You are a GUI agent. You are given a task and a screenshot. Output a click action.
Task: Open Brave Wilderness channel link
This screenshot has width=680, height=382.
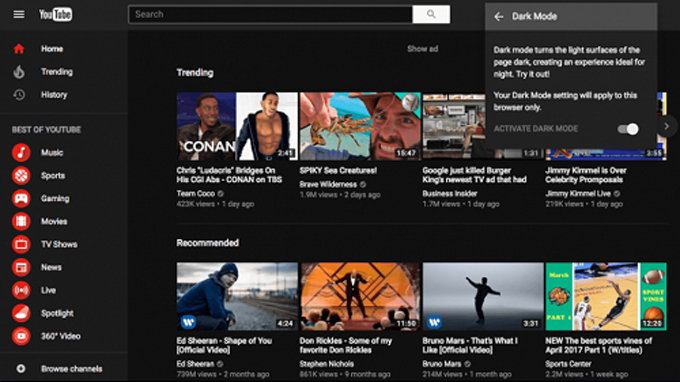coord(328,185)
